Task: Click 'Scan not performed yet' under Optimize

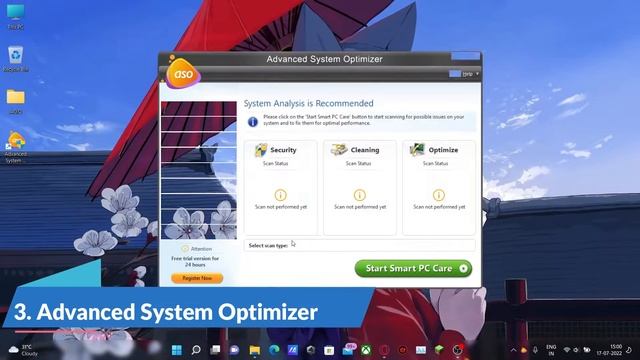Action: (439, 207)
